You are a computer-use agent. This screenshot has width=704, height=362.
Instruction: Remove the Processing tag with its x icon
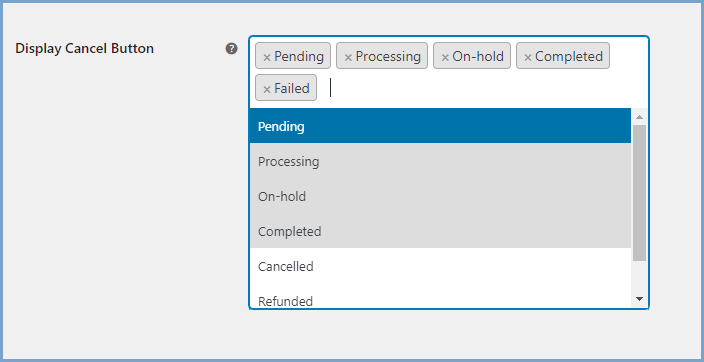coord(348,57)
